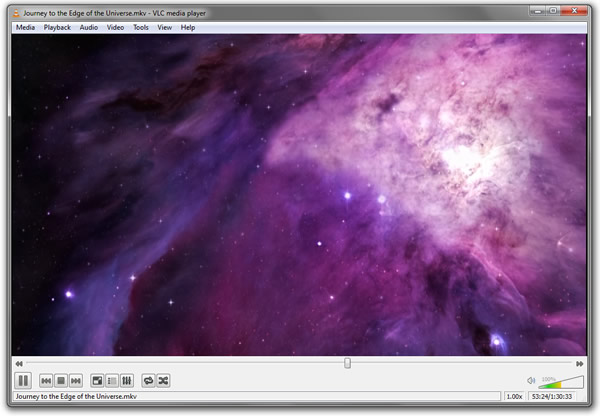The height and width of the screenshot is (416, 600).
Task: Open the Help menu
Action: pyautogui.click(x=188, y=28)
